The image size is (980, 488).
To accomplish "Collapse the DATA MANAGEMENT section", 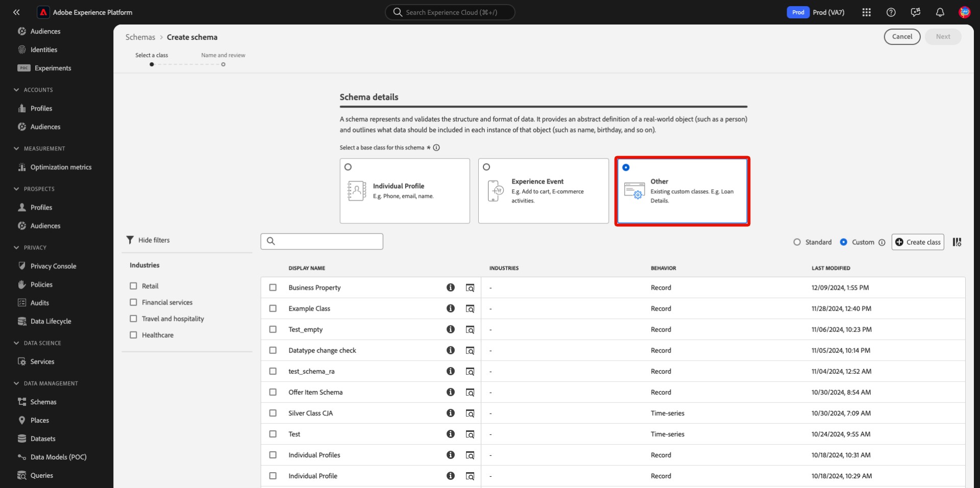I will (16, 383).
